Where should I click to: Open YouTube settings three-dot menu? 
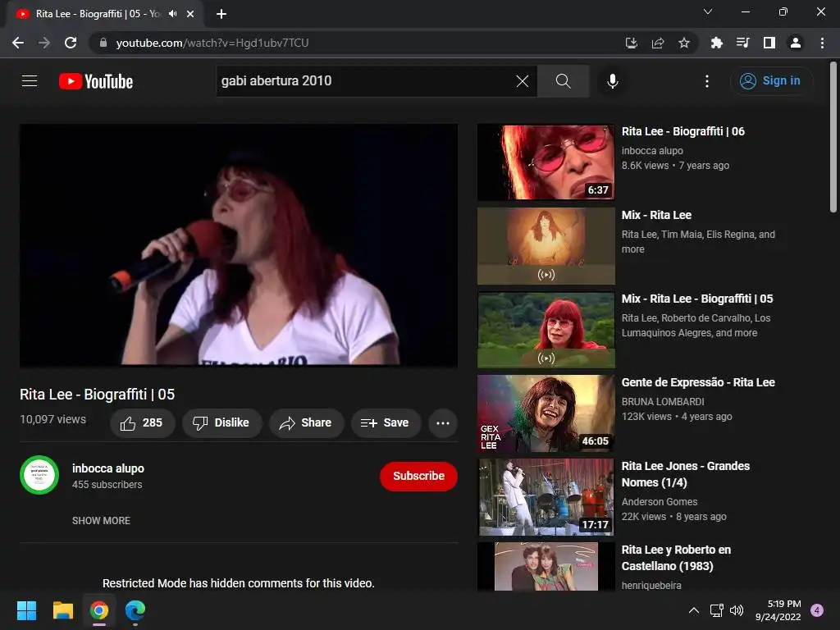click(707, 81)
